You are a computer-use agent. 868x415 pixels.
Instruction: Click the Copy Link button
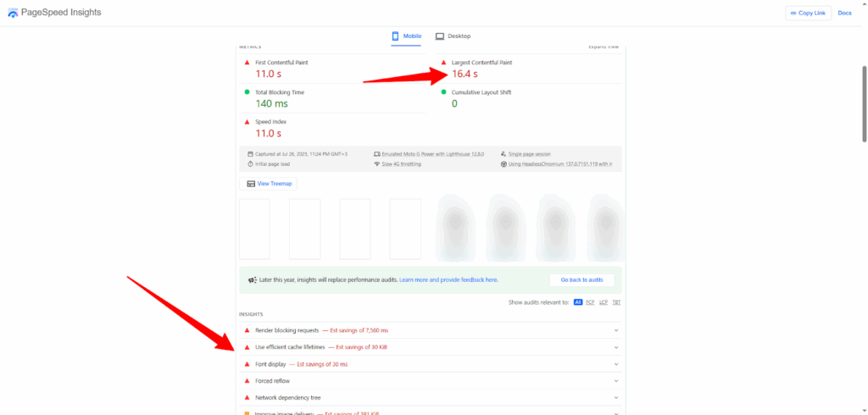(808, 13)
